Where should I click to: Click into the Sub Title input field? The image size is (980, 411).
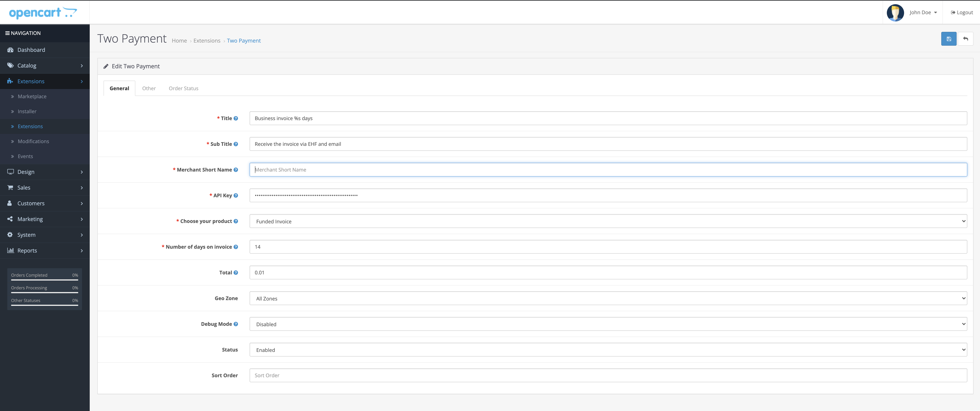tap(608, 144)
